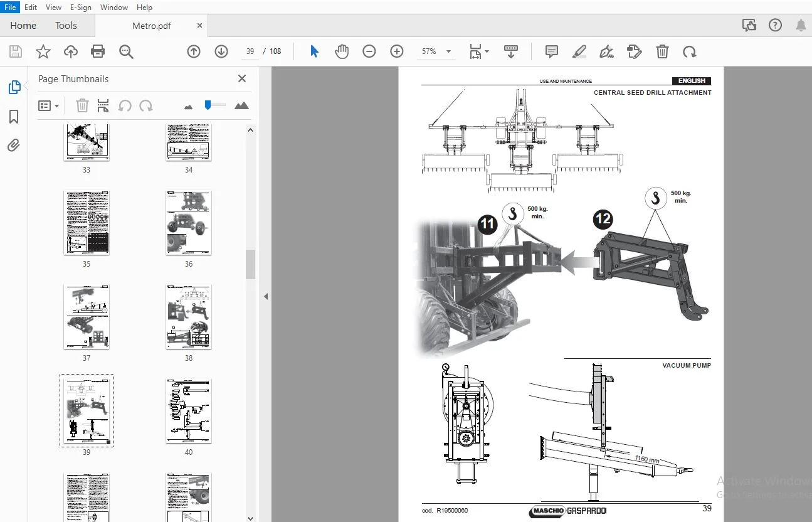Open the Sign document pen tool
The height and width of the screenshot is (522, 812).
click(x=606, y=51)
